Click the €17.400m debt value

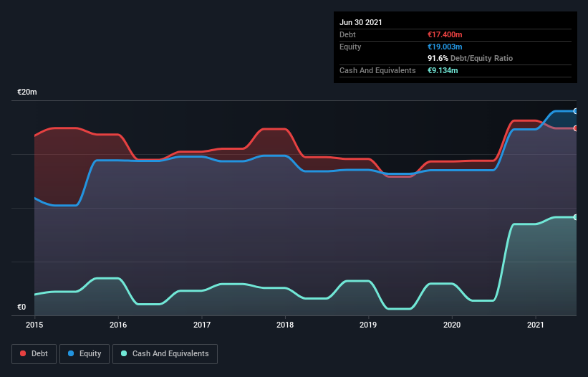[x=445, y=34]
